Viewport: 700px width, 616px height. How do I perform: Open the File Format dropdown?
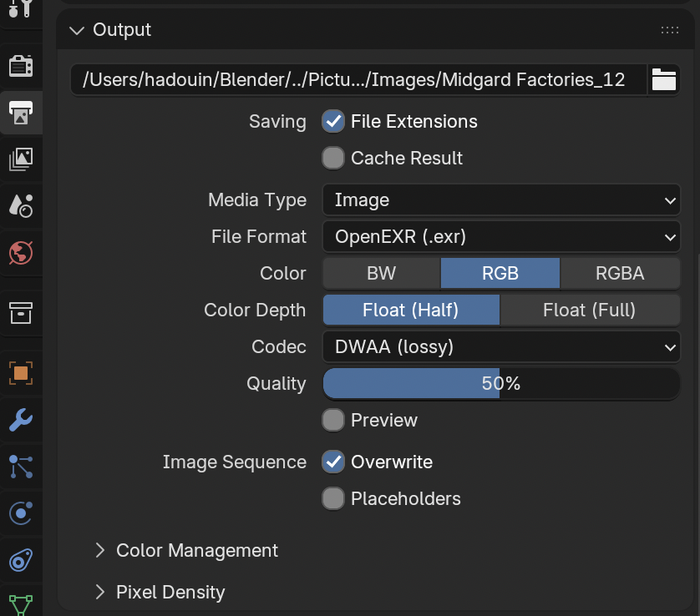pyautogui.click(x=501, y=237)
